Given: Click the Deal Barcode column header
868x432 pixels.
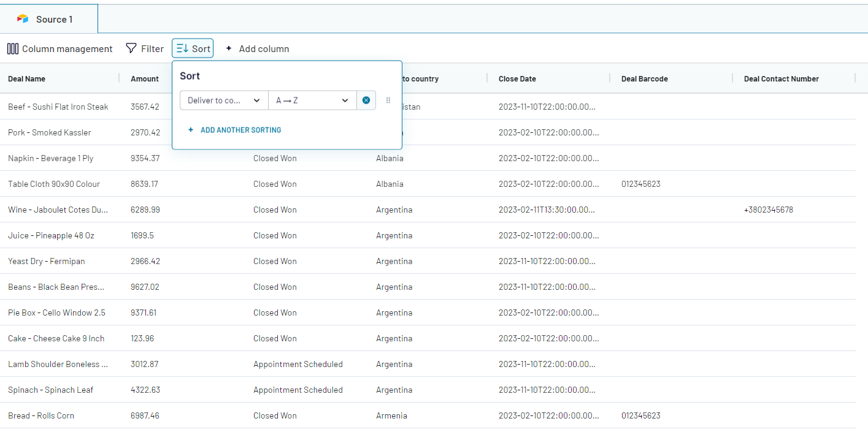Looking at the screenshot, I should point(644,78).
